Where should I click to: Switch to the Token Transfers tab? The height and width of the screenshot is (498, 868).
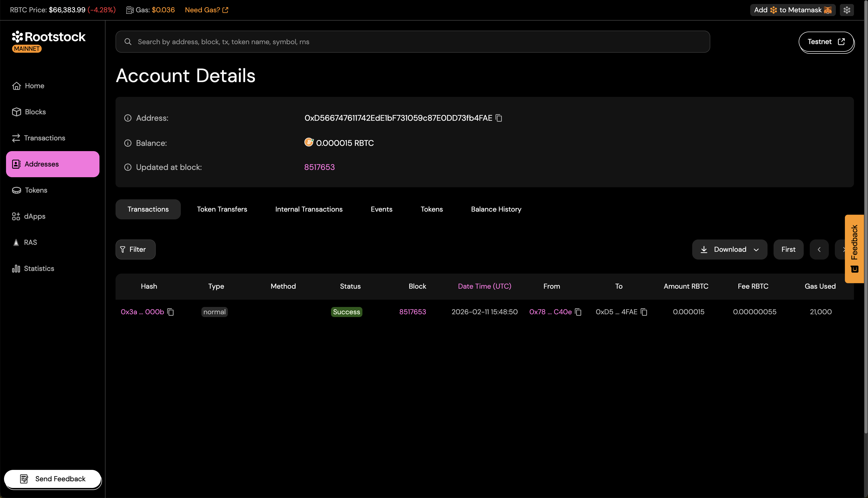[x=222, y=209]
